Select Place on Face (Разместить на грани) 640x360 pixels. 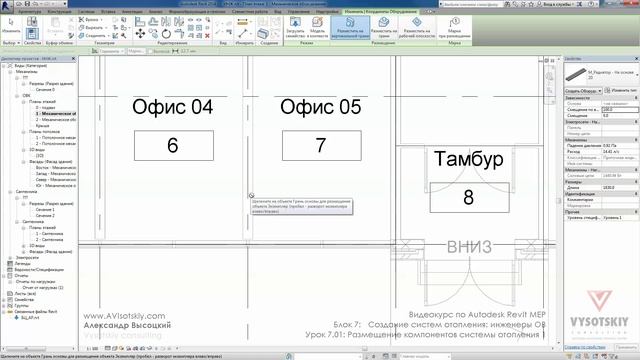384,27
